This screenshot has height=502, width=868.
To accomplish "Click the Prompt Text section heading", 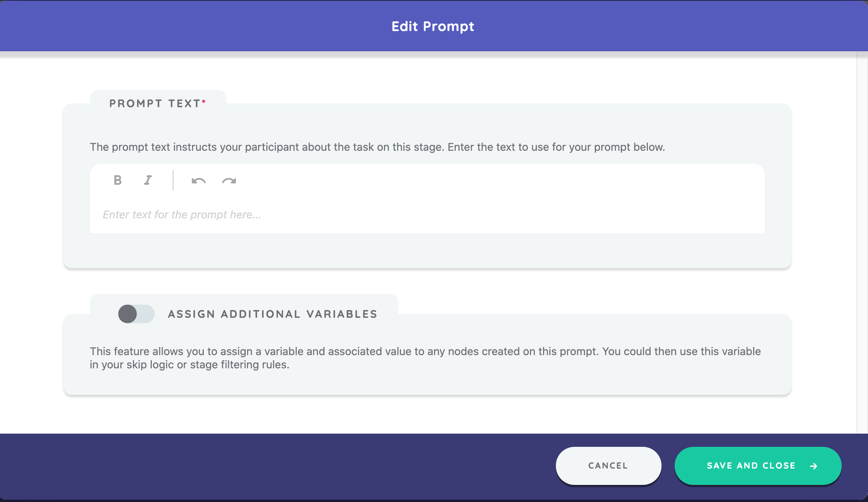I will pyautogui.click(x=155, y=103).
